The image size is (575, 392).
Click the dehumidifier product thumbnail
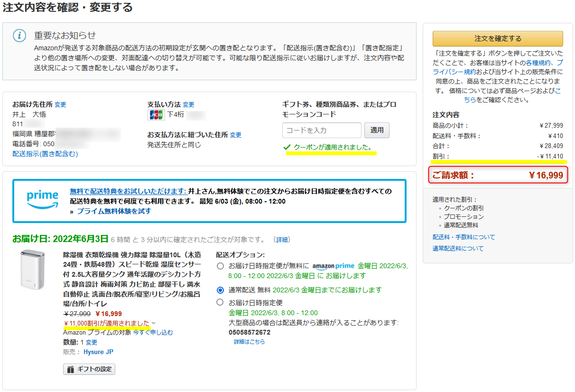(x=33, y=270)
